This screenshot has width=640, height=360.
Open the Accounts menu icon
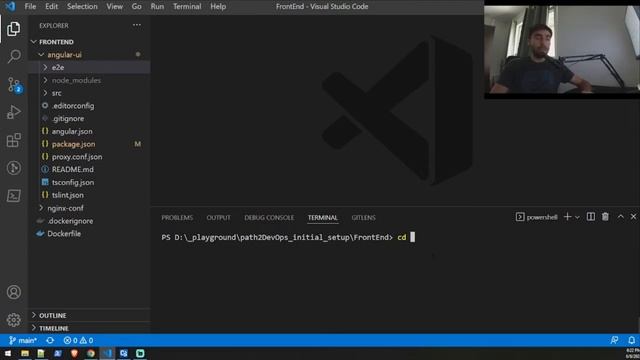click(13, 292)
